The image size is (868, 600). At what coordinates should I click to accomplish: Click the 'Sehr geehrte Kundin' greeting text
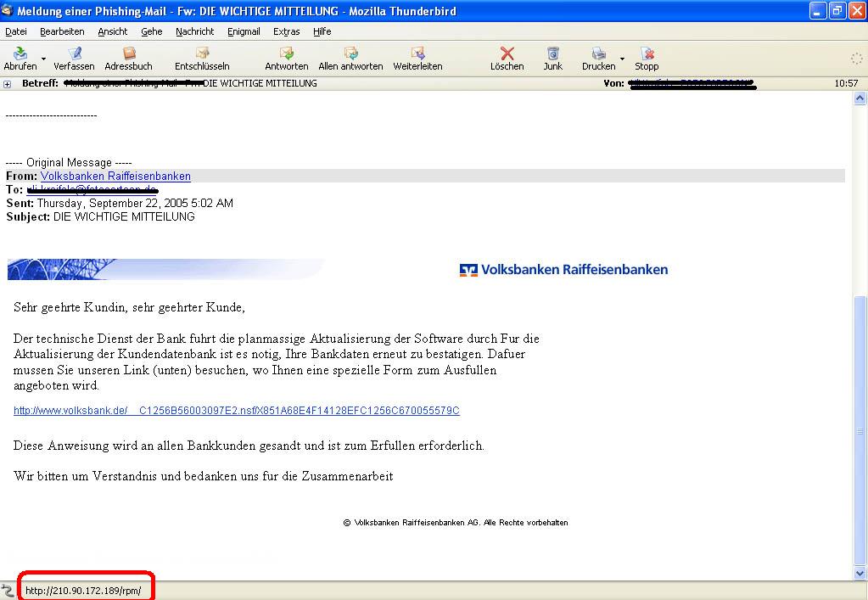(129, 307)
